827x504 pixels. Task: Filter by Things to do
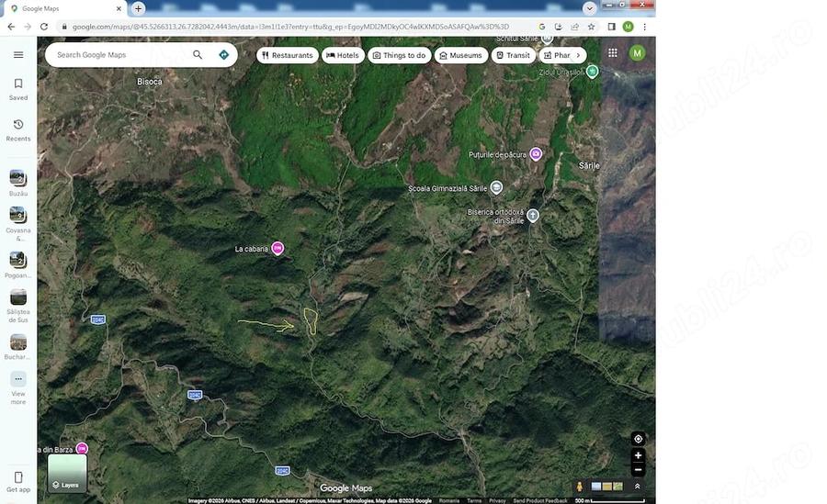click(x=400, y=55)
